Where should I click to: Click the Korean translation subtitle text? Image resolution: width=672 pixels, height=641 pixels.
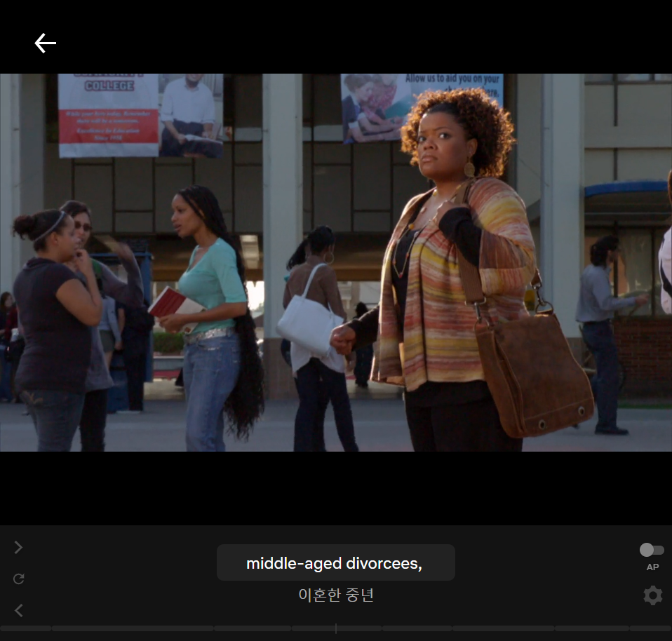[x=336, y=595]
